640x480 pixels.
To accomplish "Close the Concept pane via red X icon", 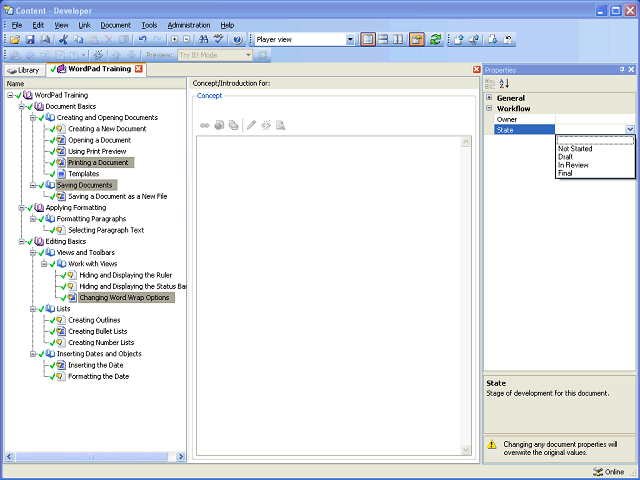I will pyautogui.click(x=476, y=70).
